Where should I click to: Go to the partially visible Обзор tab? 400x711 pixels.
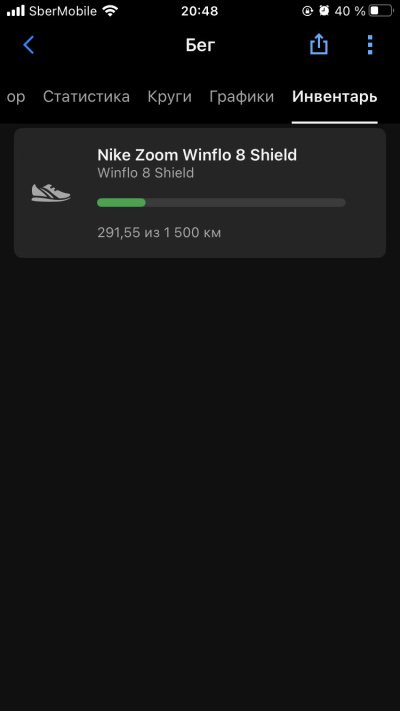pos(16,97)
